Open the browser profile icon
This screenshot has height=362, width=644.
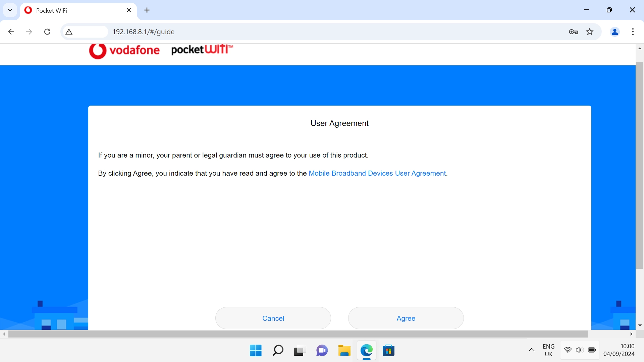pyautogui.click(x=614, y=32)
